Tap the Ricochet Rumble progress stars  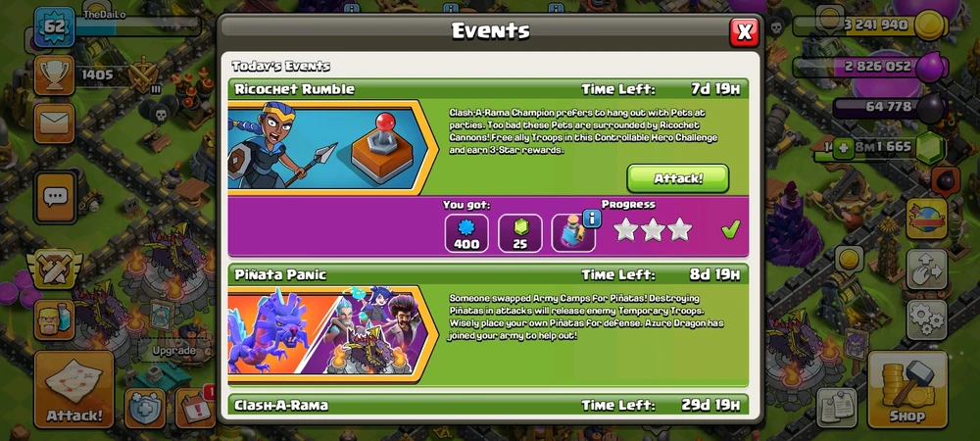pos(653,230)
